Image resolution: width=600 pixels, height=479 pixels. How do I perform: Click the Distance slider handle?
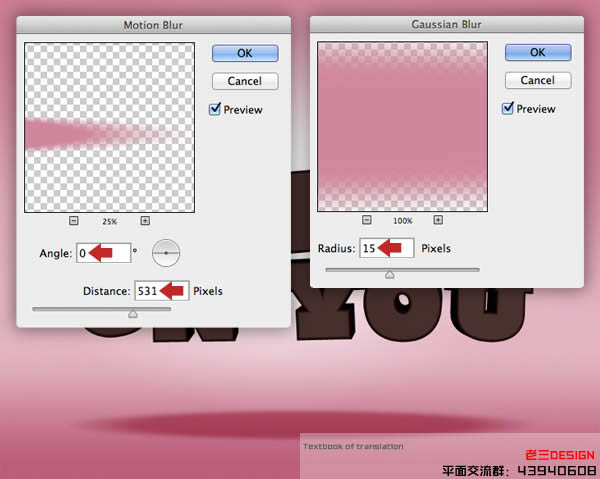click(133, 314)
